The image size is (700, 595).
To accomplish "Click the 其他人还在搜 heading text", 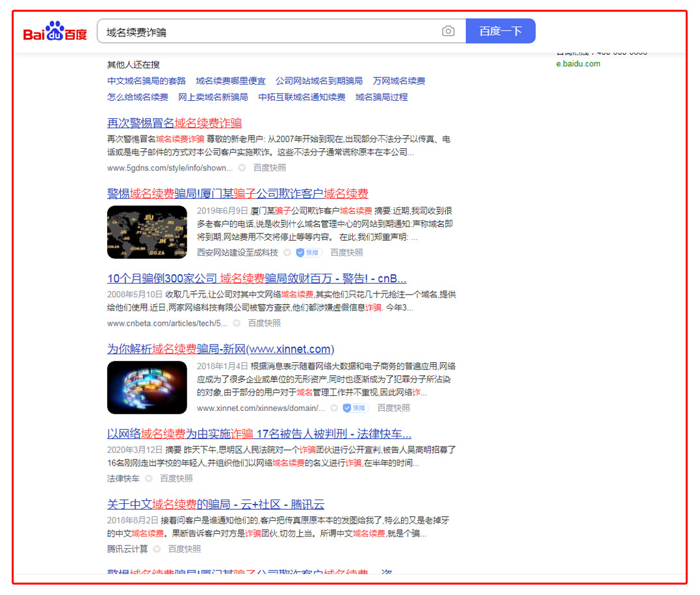I will [x=133, y=65].
